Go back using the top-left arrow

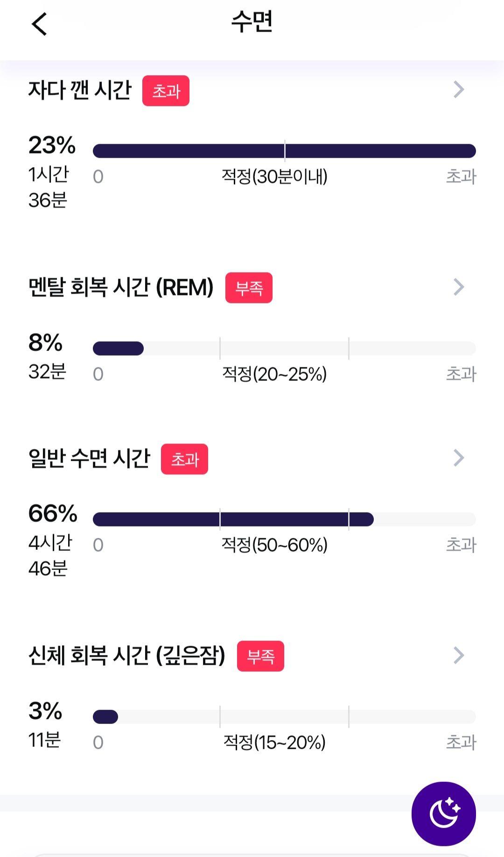[39, 24]
